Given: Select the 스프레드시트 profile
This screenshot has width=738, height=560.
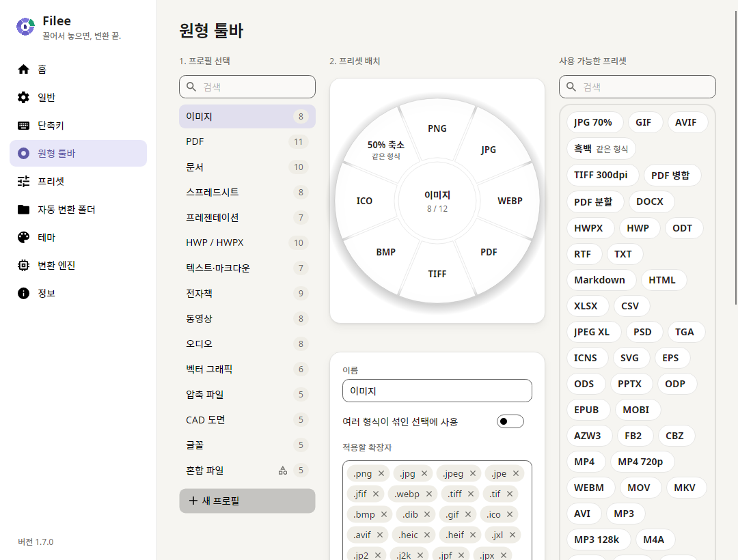Looking at the screenshot, I should tap(247, 193).
